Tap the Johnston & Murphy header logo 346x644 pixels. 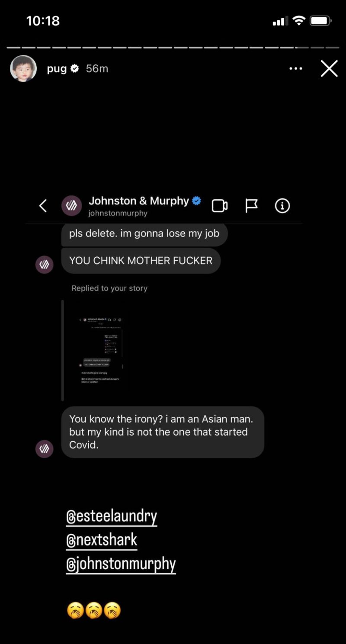[71, 206]
